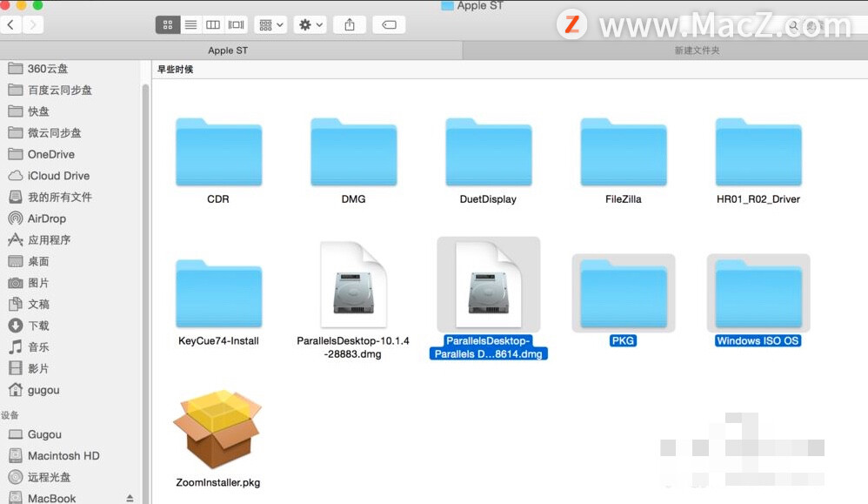Click the ZoomInstaller.pkg file name
Screen dimensions: 868x504
[218, 483]
